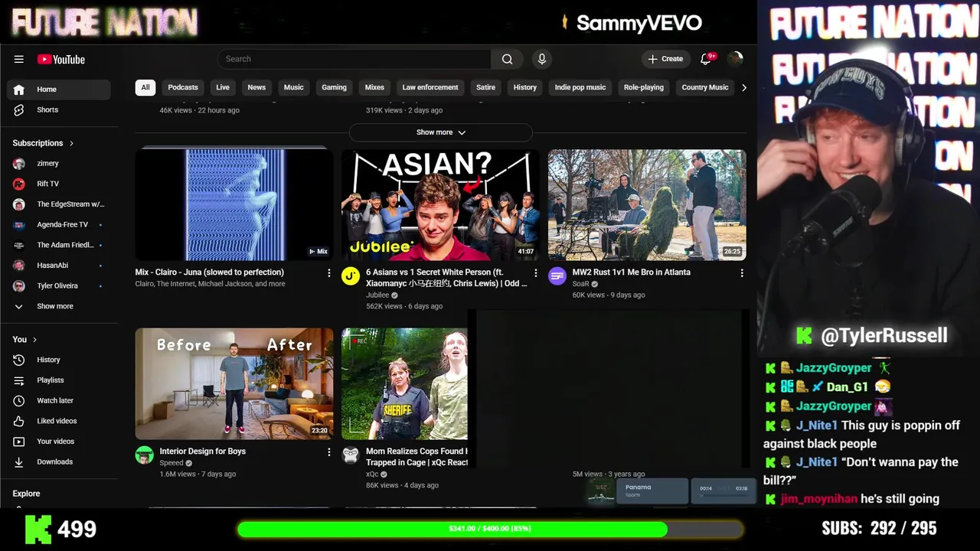Open SoaR channel avatar
Viewport: 980px width, 551px height.
coord(557,276)
